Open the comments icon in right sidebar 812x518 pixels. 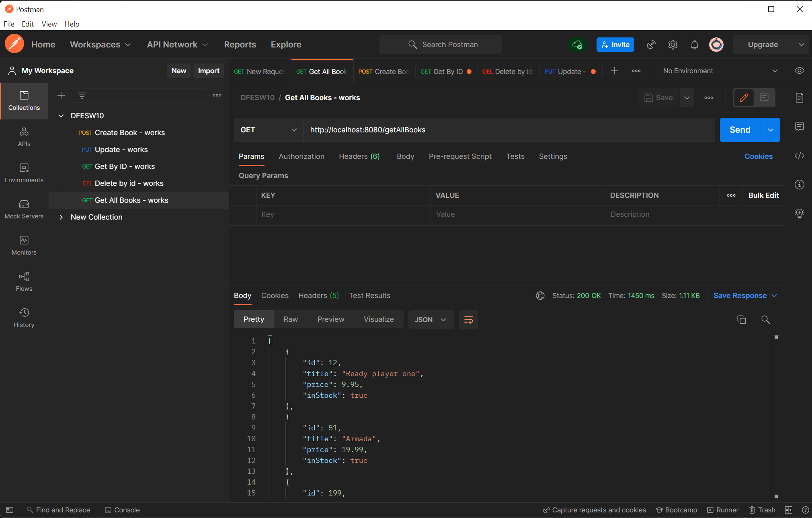click(799, 127)
